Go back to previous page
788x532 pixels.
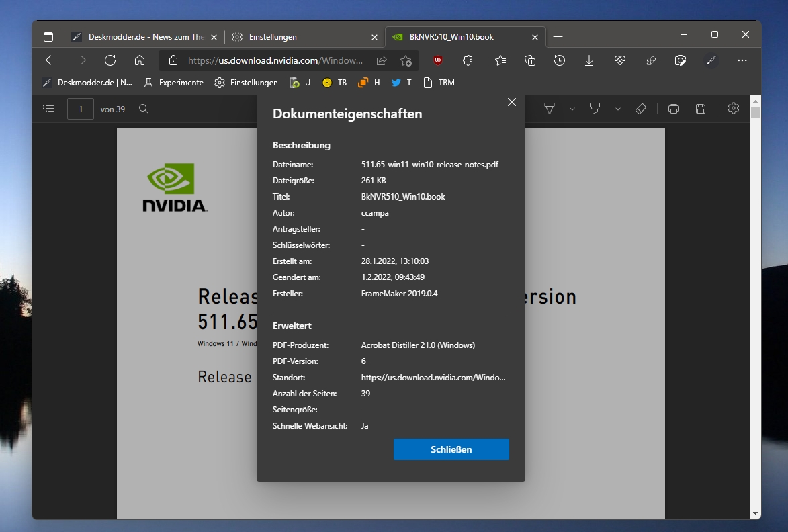[x=51, y=60]
